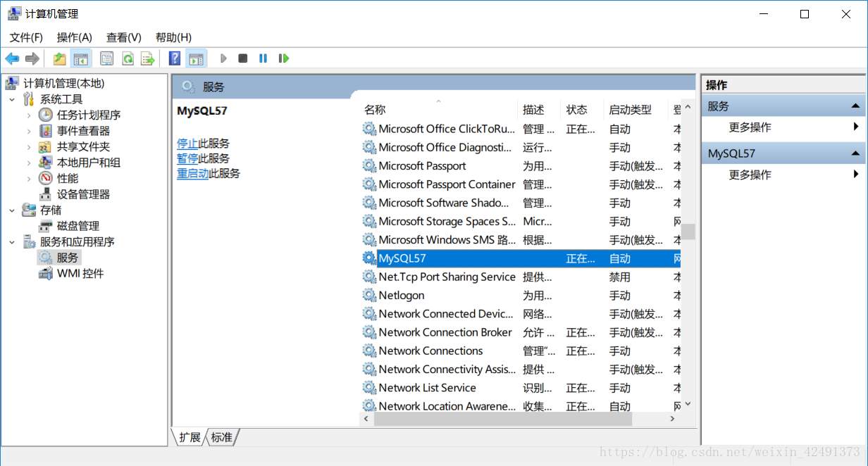Sort services by 名称 column header
This screenshot has height=466, width=868.
(438, 110)
